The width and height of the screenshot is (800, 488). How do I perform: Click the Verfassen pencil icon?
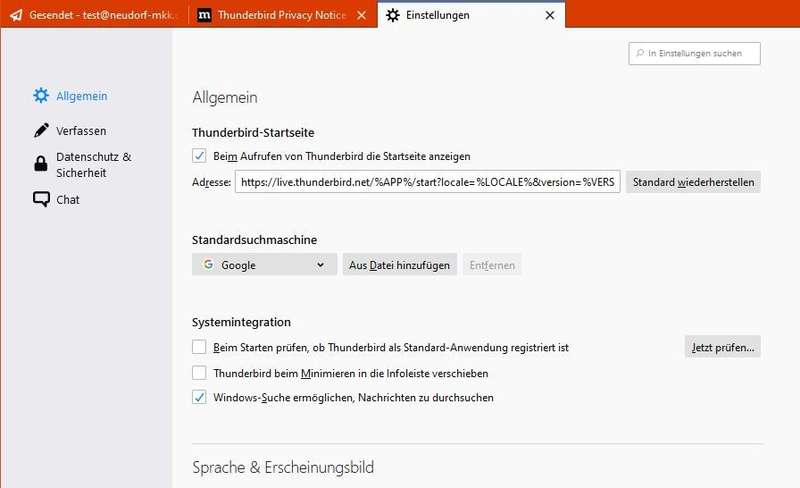pos(41,131)
